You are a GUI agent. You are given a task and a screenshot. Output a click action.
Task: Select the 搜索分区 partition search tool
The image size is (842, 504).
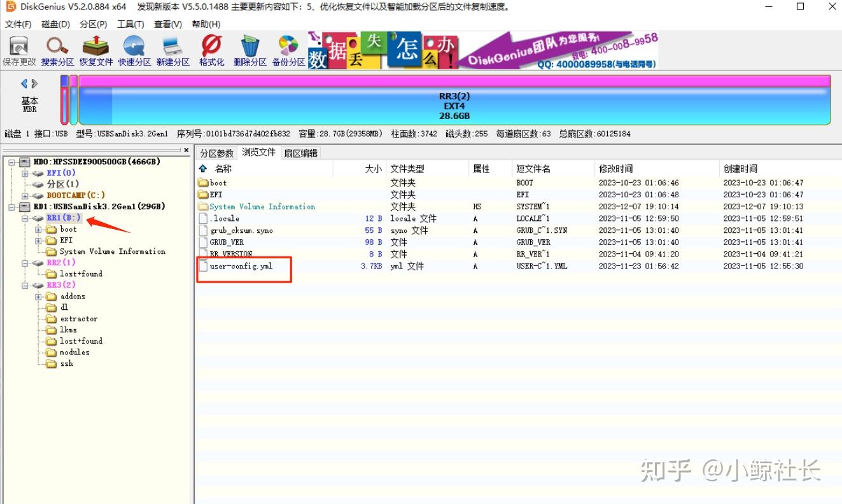point(57,50)
